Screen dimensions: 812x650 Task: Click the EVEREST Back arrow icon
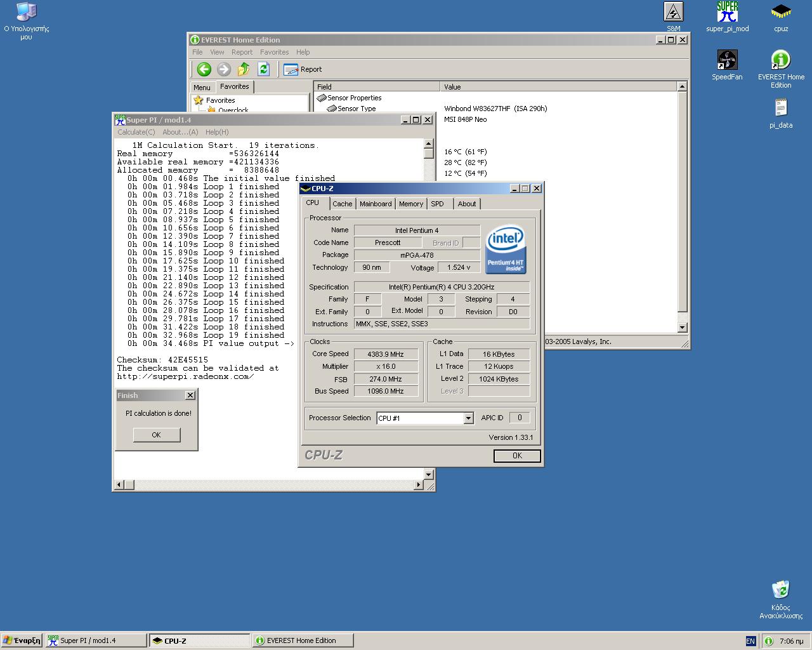[x=204, y=69]
